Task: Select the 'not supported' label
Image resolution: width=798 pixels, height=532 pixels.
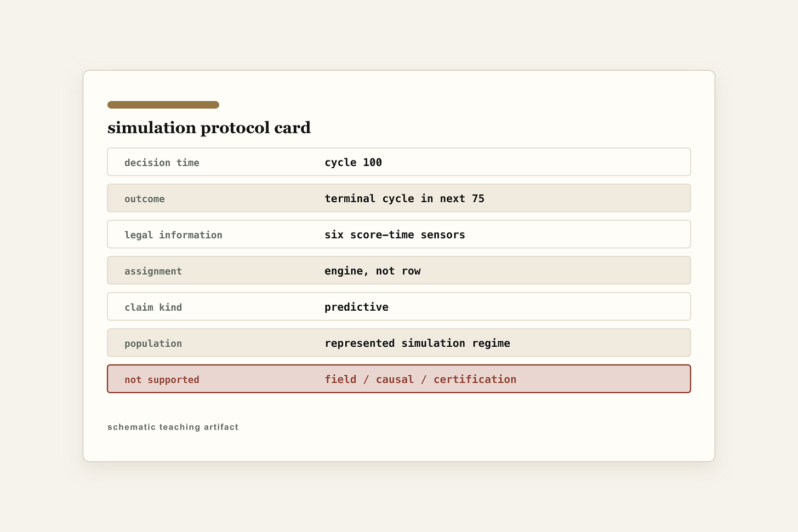Action: (162, 380)
